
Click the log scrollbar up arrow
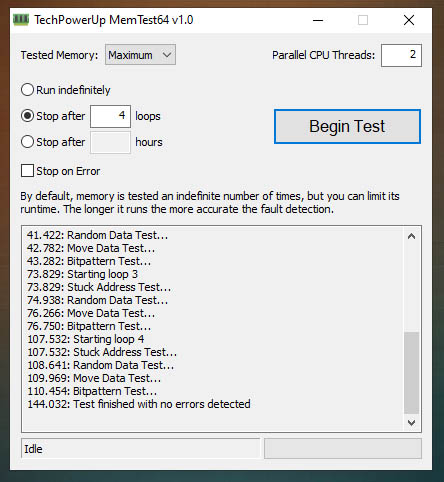pos(411,236)
